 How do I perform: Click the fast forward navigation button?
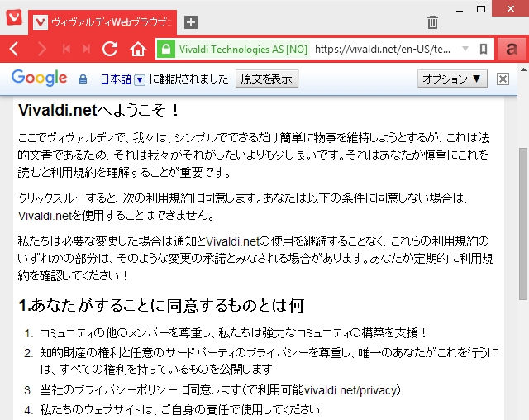pyautogui.click(x=86, y=50)
